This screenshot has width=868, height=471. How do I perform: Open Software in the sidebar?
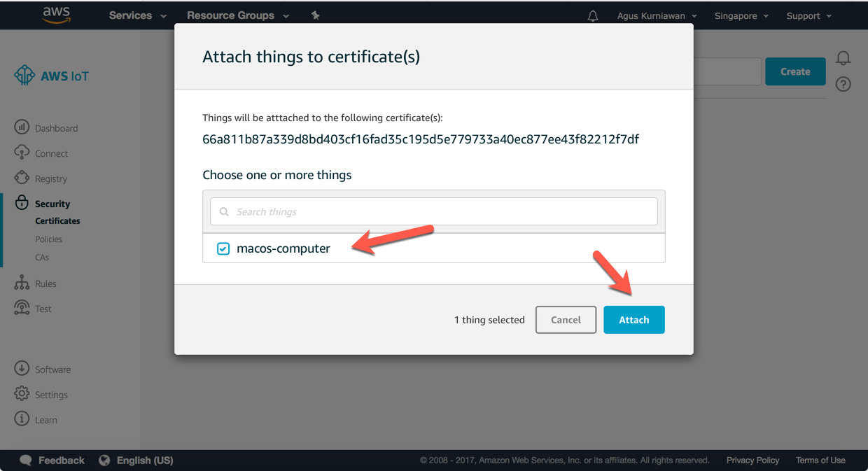click(x=53, y=370)
